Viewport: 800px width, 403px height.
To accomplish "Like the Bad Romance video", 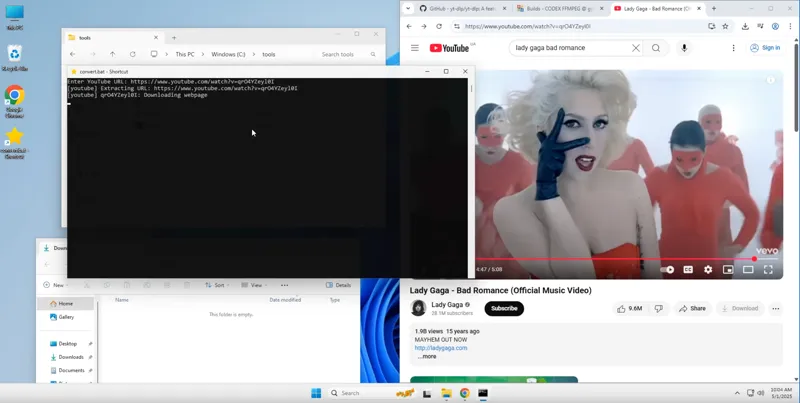I will [x=629, y=309].
